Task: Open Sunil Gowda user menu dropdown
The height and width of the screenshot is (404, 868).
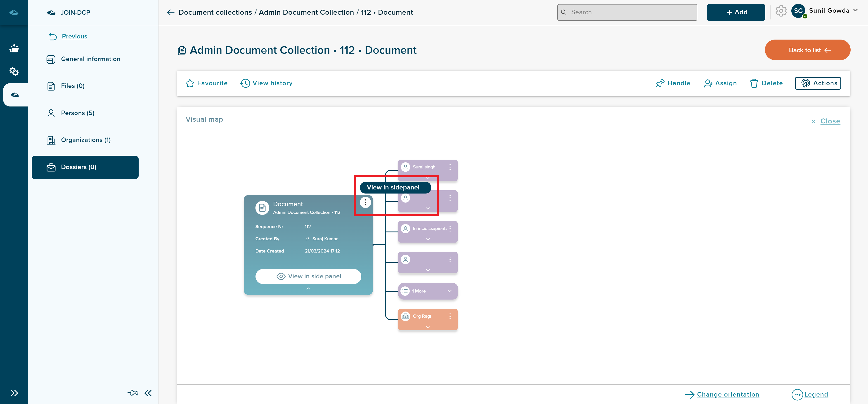Action: point(855,10)
